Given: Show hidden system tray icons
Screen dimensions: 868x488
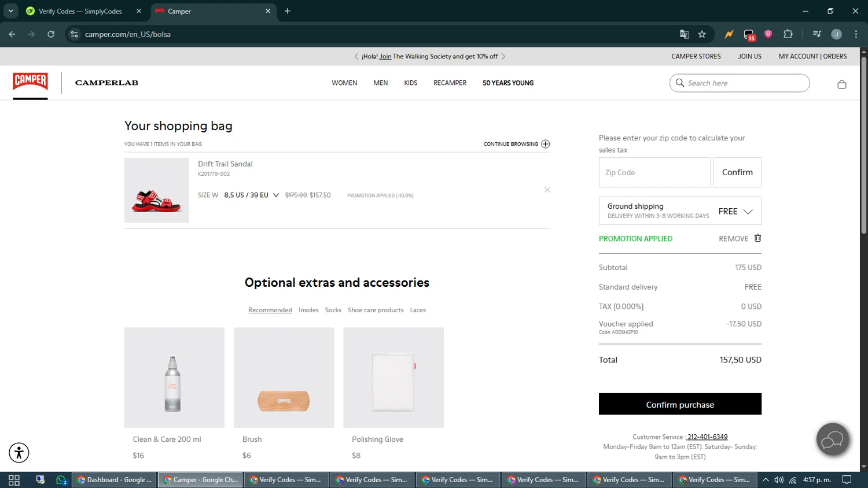Looking at the screenshot, I should click(x=766, y=480).
